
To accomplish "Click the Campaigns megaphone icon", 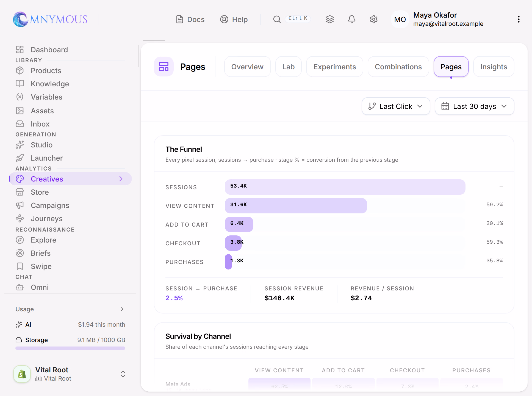I will click(x=20, y=205).
